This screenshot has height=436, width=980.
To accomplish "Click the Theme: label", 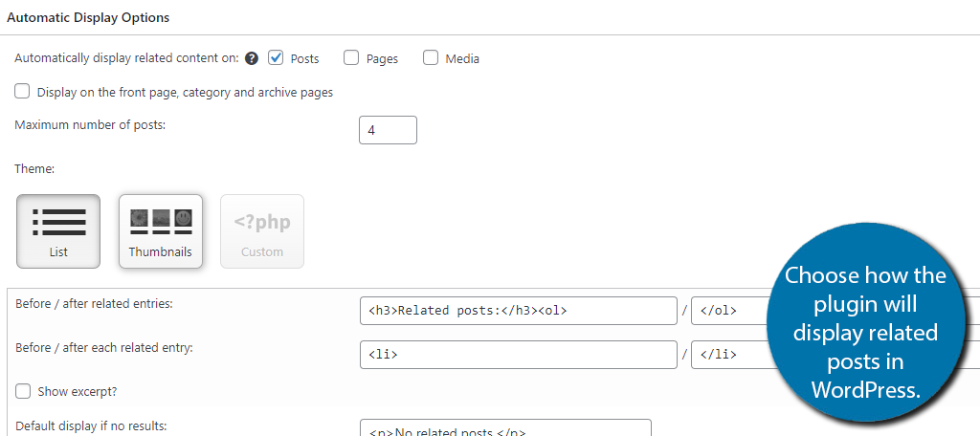I will tap(34, 168).
